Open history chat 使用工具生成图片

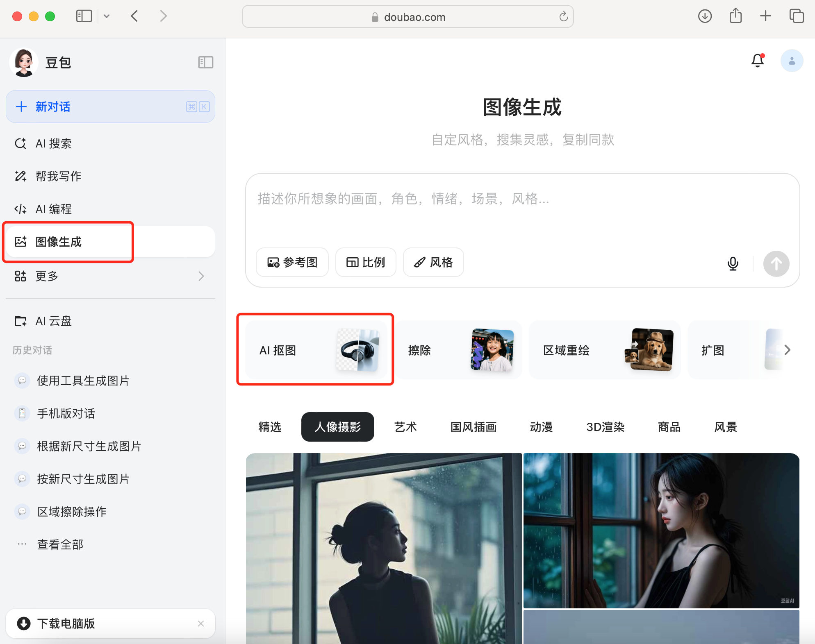pos(110,381)
